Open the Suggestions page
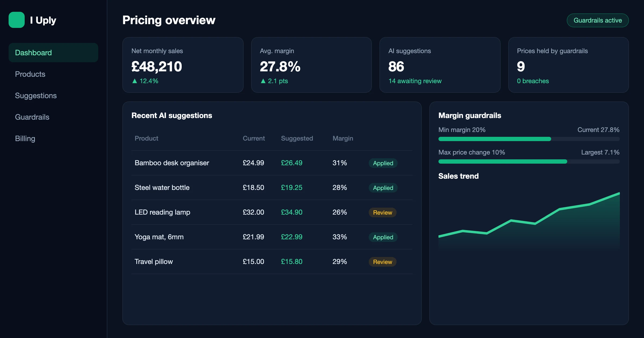Viewport: 644px width, 338px height. click(53, 95)
